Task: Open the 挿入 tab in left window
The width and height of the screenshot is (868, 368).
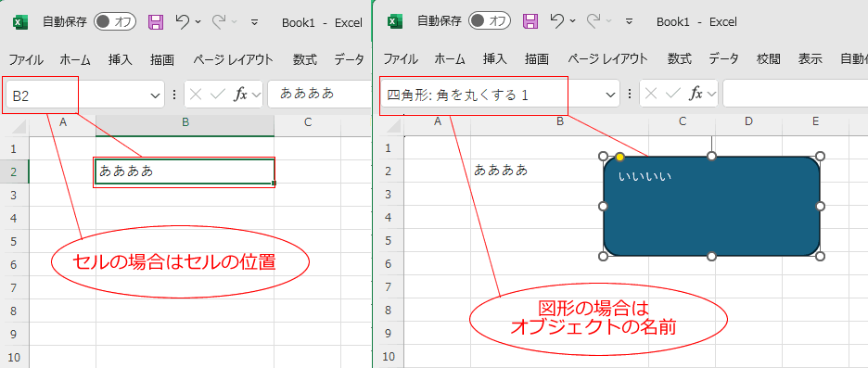Action: (121, 59)
